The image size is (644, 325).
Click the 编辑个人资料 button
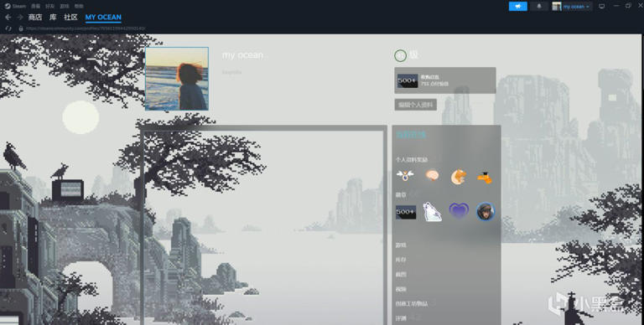click(416, 105)
